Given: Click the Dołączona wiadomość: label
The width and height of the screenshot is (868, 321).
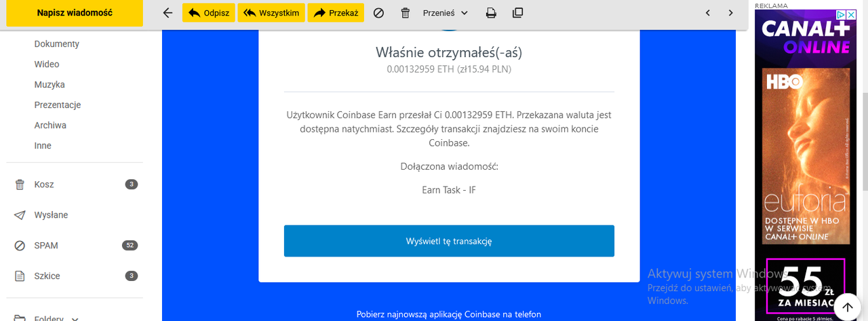Looking at the screenshot, I should (x=449, y=166).
